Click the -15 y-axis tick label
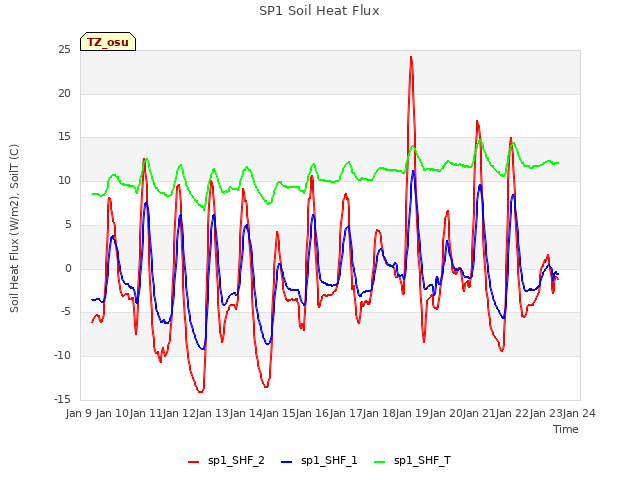Viewport: 640px width, 480px height. pos(62,399)
